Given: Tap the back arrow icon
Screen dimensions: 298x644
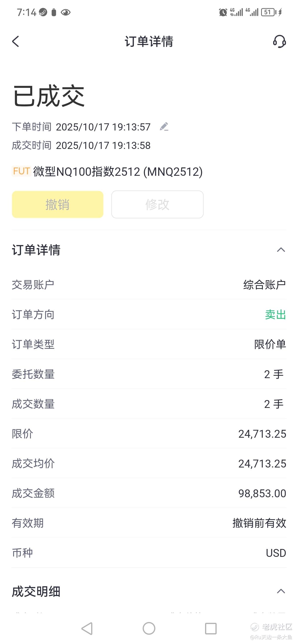Looking at the screenshot, I should (15, 41).
